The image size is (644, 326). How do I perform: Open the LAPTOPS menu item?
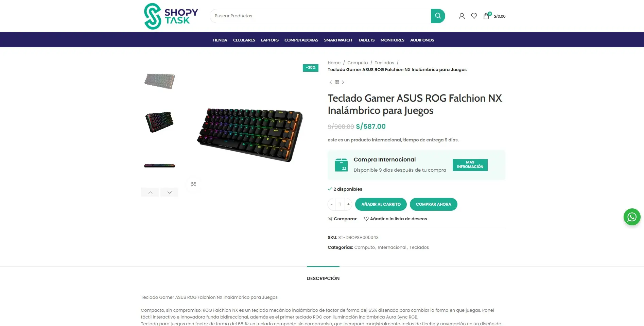[x=270, y=40]
